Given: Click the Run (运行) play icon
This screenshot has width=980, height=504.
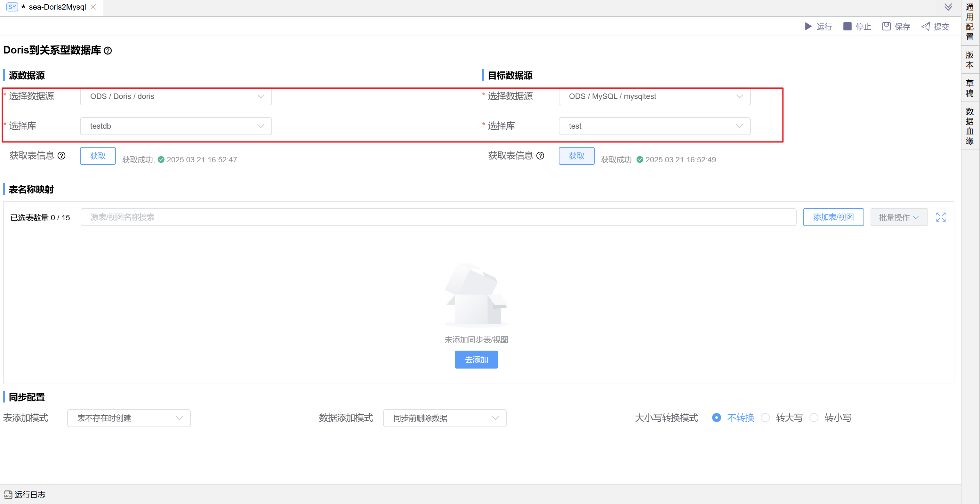Looking at the screenshot, I should [x=808, y=26].
